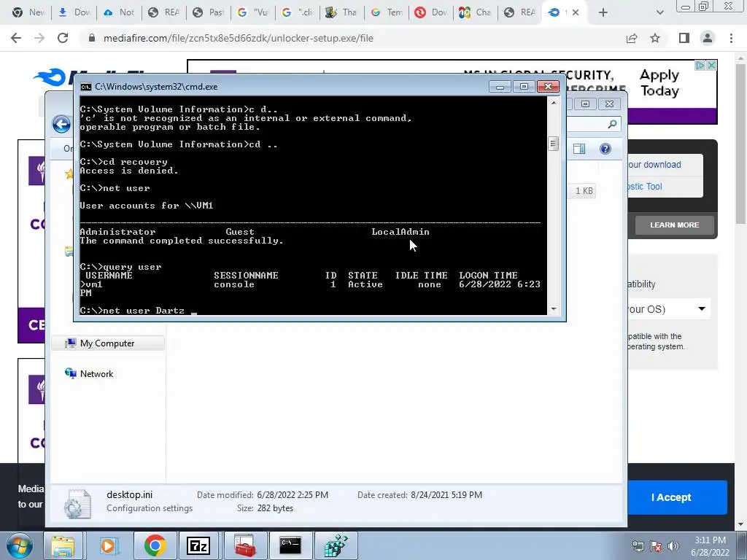Screen dimensions: 747x560
Task: Click the Explorer window blue back button
Action: [x=61, y=125]
